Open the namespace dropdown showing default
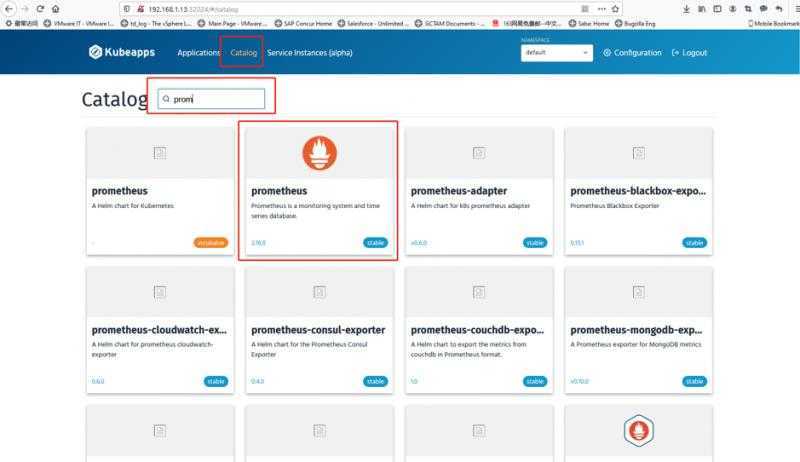 point(557,53)
